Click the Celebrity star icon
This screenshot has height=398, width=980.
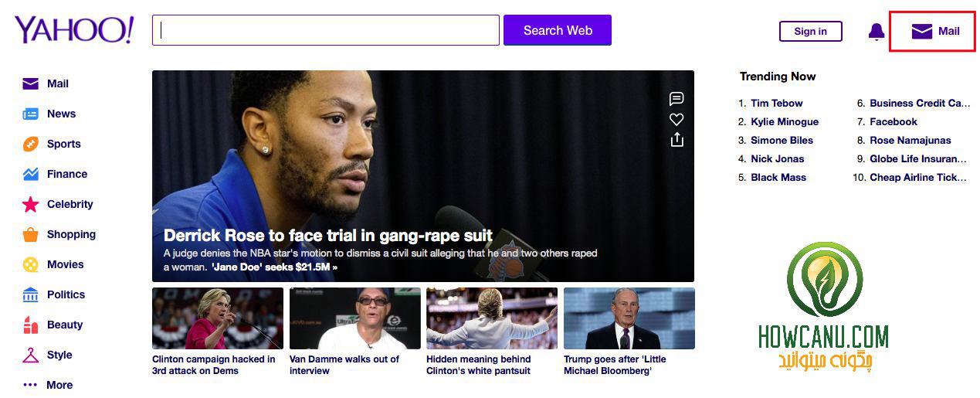30,204
